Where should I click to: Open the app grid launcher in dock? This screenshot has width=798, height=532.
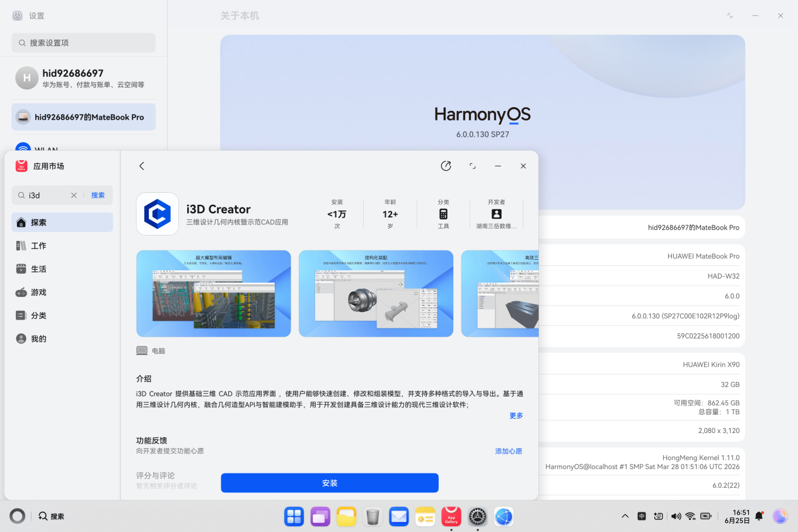point(294,517)
